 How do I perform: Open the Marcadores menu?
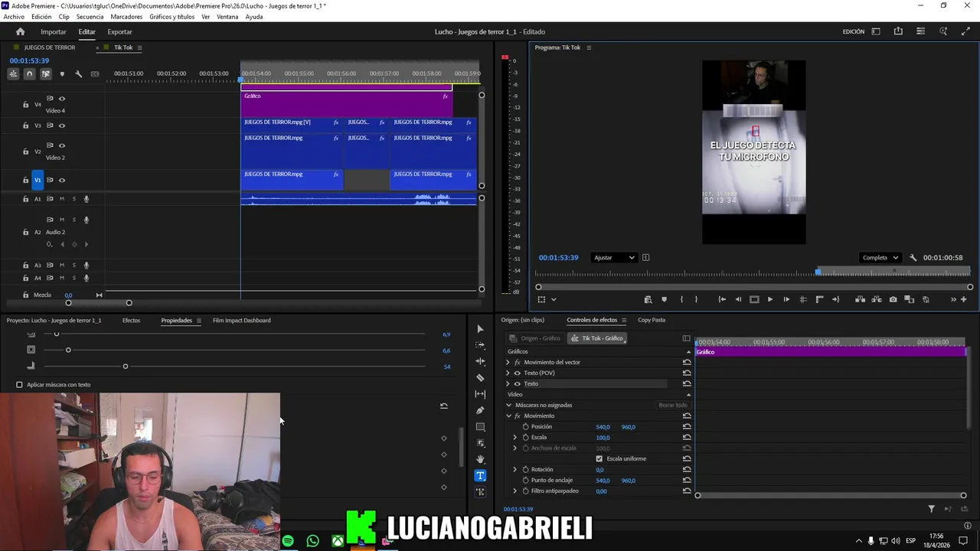pyautogui.click(x=126, y=17)
